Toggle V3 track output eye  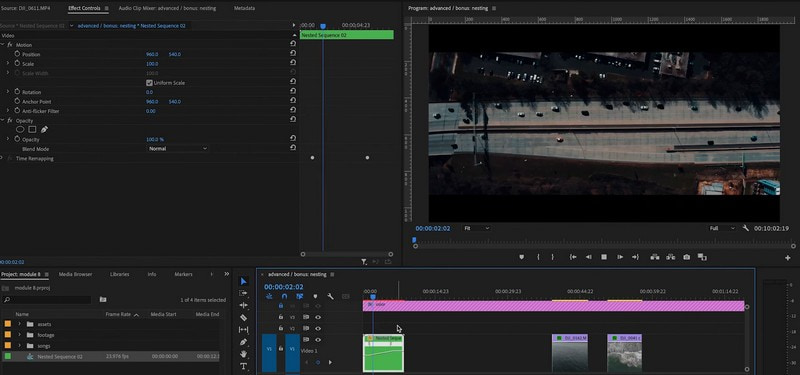tap(318, 317)
